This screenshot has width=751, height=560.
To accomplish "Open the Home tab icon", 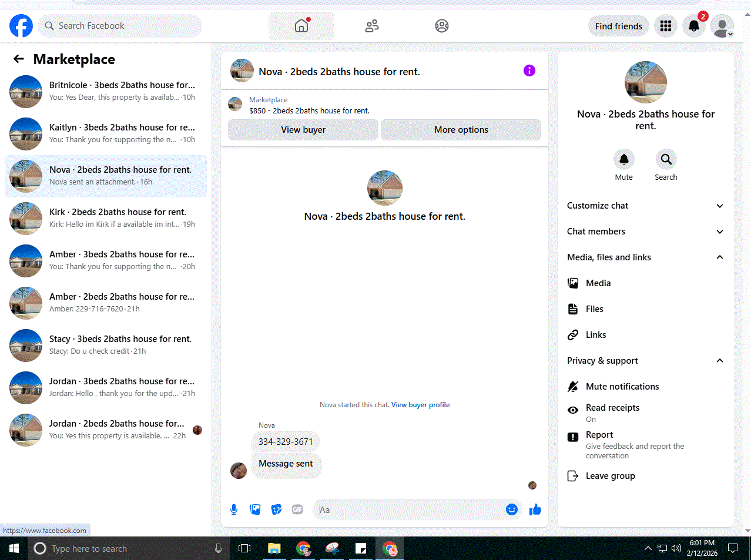I will [x=301, y=26].
